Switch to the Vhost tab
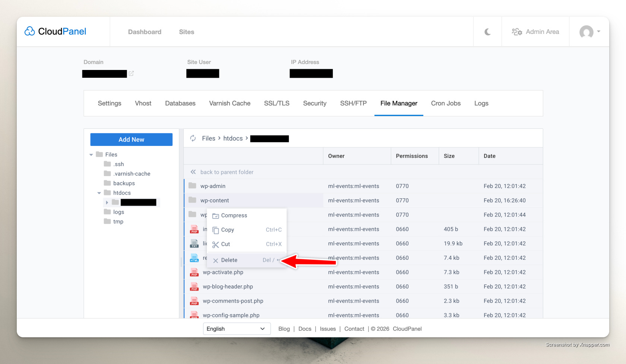 coord(143,103)
